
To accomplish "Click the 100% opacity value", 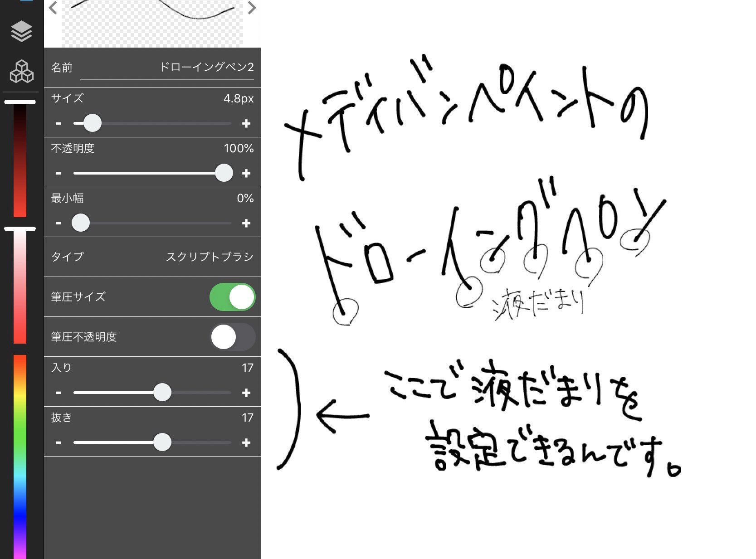I will pos(239,148).
